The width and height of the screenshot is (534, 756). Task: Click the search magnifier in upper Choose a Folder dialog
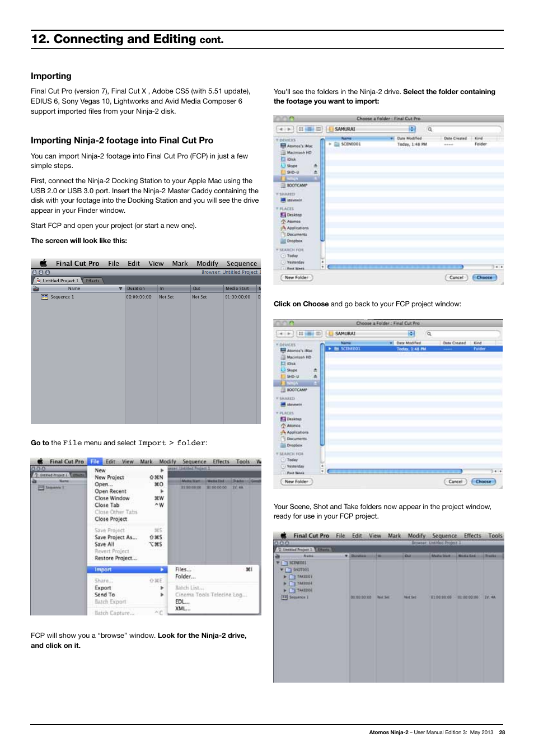tap(430, 129)
